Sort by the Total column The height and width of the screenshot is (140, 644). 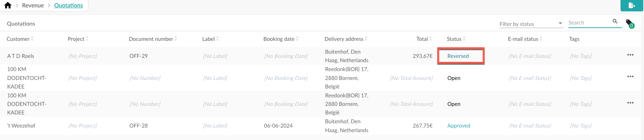(x=424, y=39)
